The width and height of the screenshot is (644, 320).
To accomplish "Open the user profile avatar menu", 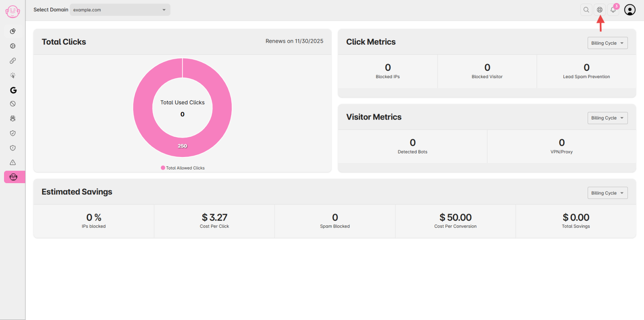I will click(630, 10).
